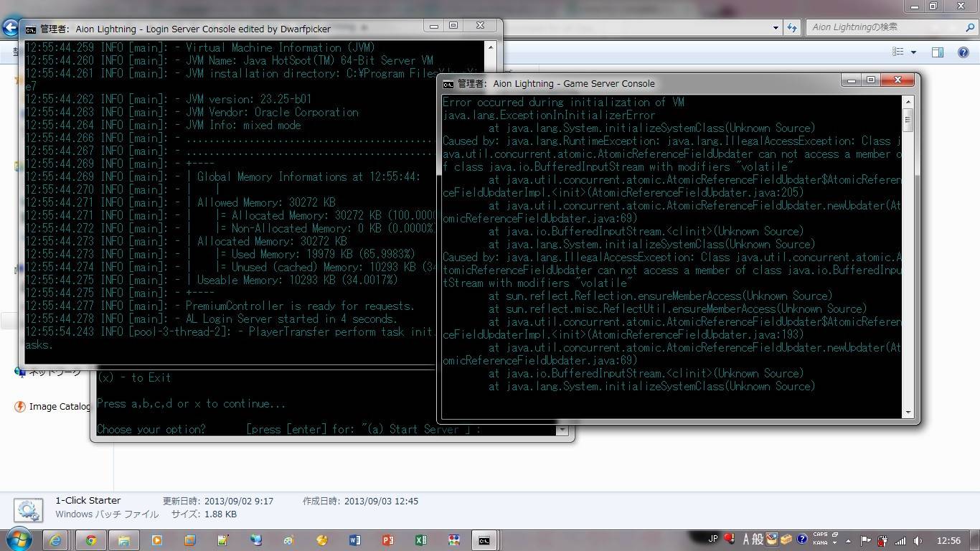Minimize the Login Server Console window

[x=434, y=26]
